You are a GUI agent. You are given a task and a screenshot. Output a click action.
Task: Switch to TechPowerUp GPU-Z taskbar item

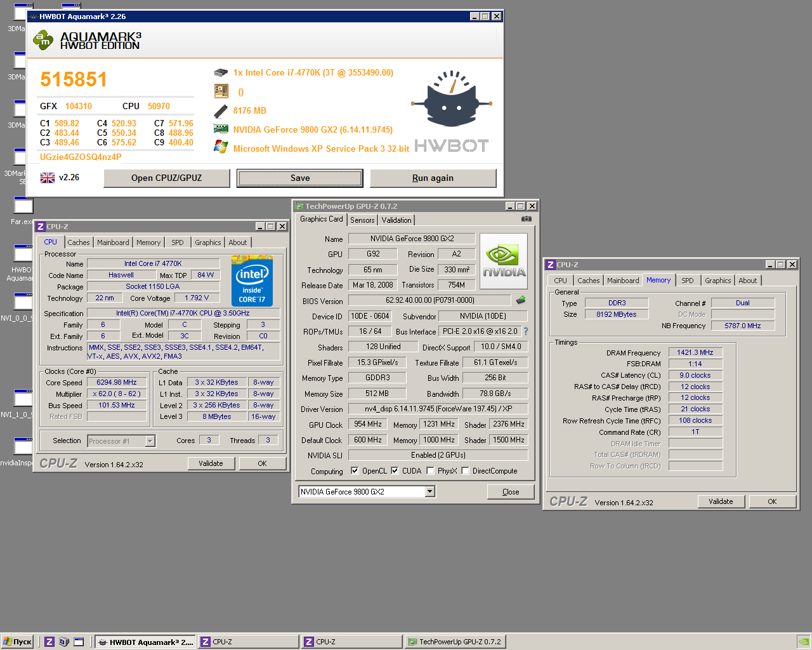455,642
